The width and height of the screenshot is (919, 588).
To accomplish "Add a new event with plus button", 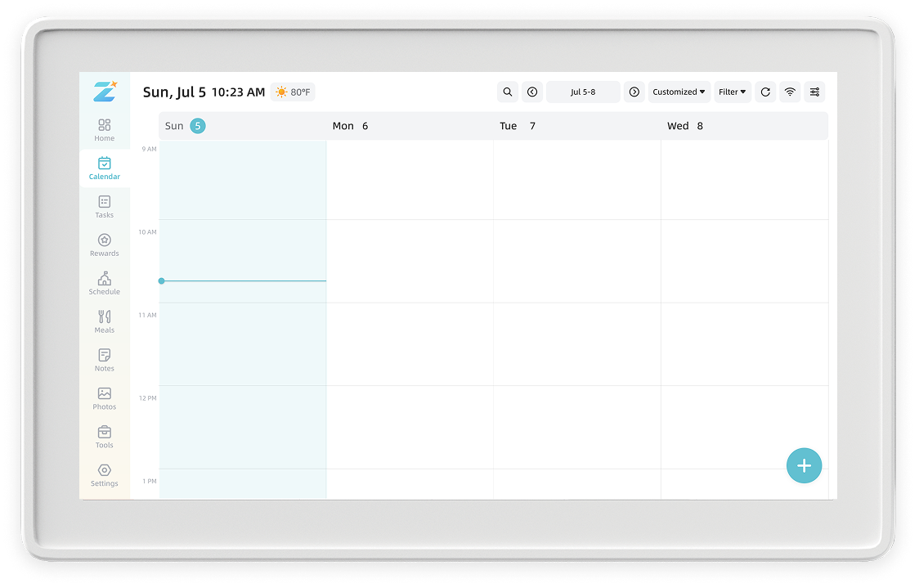I will [x=805, y=466].
